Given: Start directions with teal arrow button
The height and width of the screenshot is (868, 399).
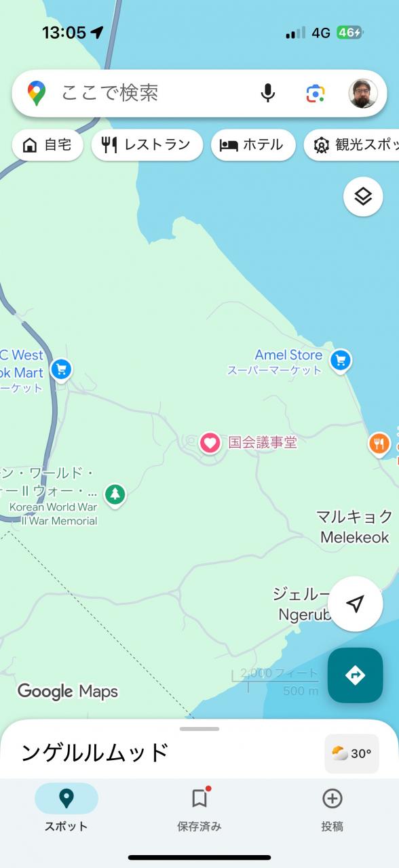Looking at the screenshot, I should pos(355,675).
